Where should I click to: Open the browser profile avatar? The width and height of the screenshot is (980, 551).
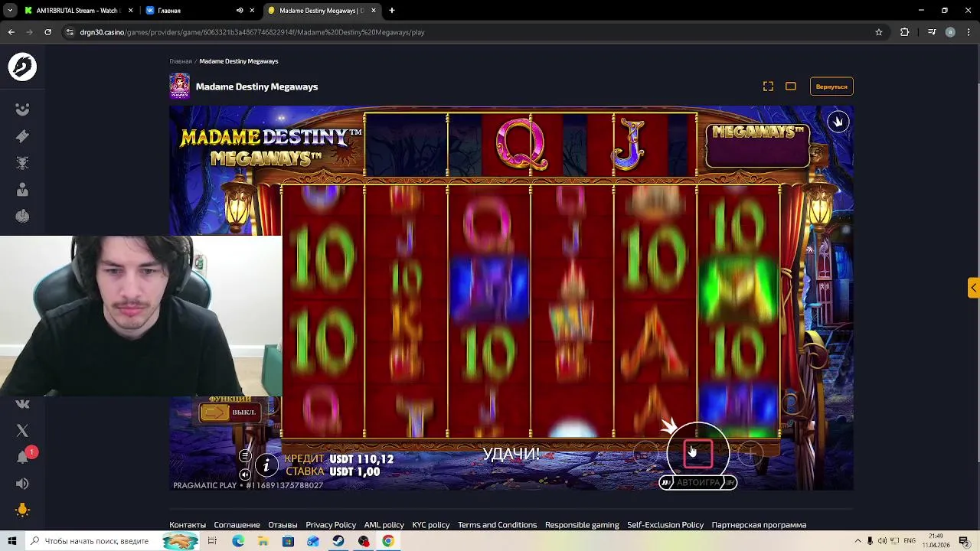[x=950, y=32]
